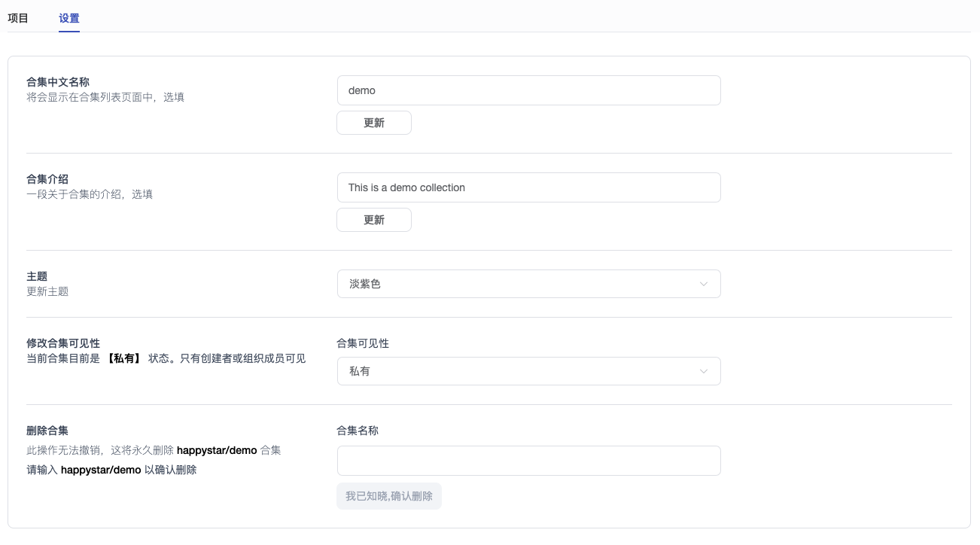This screenshot has width=980, height=545.
Task: Switch to the 项目 tab
Action: tap(18, 18)
